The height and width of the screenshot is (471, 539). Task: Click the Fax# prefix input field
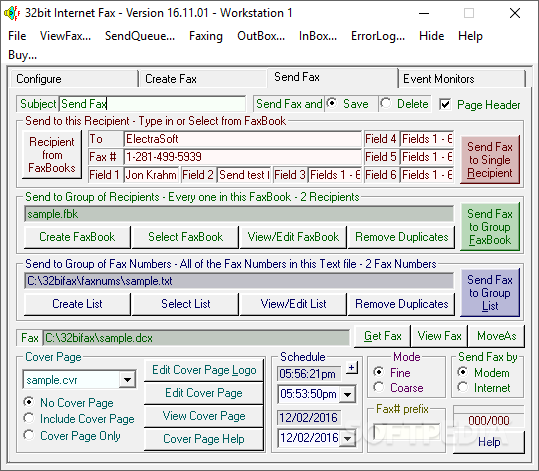pyautogui.click(x=406, y=432)
